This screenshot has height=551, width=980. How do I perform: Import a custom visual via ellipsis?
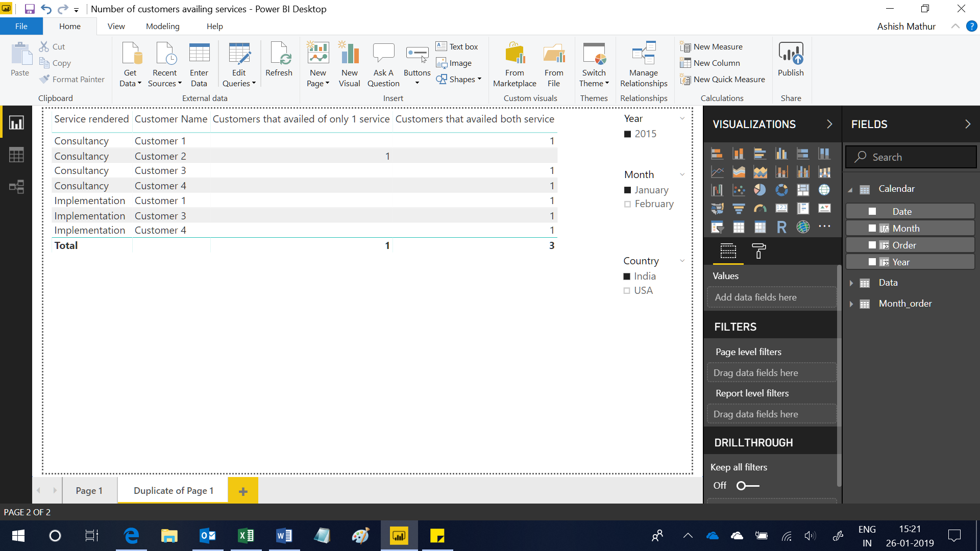click(824, 226)
